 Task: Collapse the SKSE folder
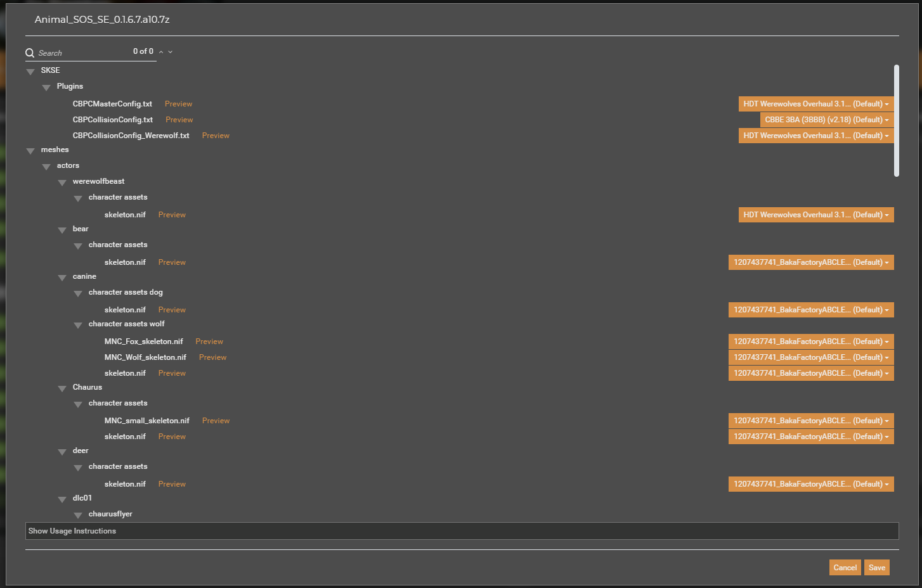[30, 72]
